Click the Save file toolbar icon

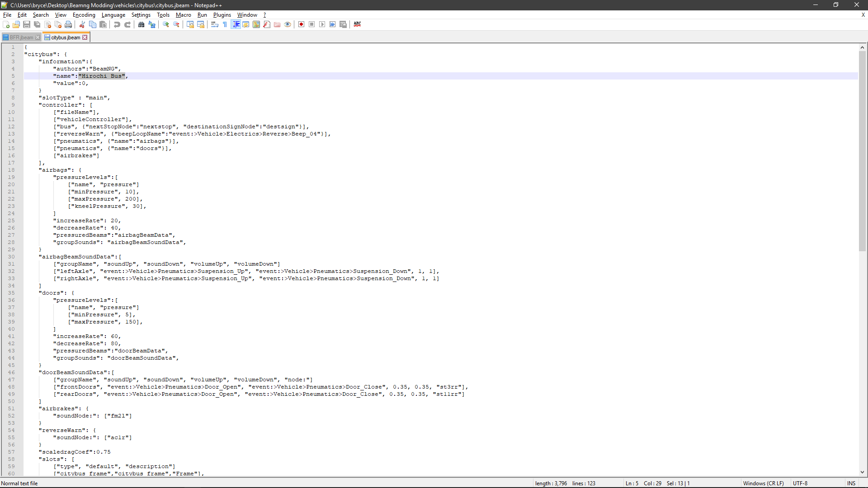(x=27, y=24)
